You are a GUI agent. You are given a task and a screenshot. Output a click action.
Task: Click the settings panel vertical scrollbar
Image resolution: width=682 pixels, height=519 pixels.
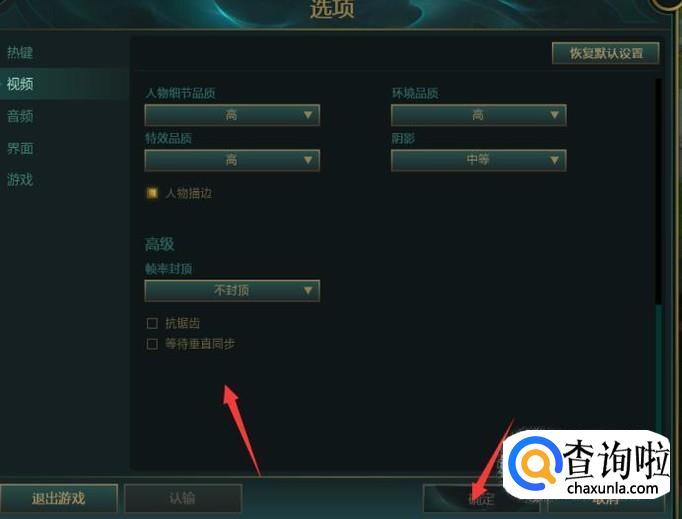point(659,257)
